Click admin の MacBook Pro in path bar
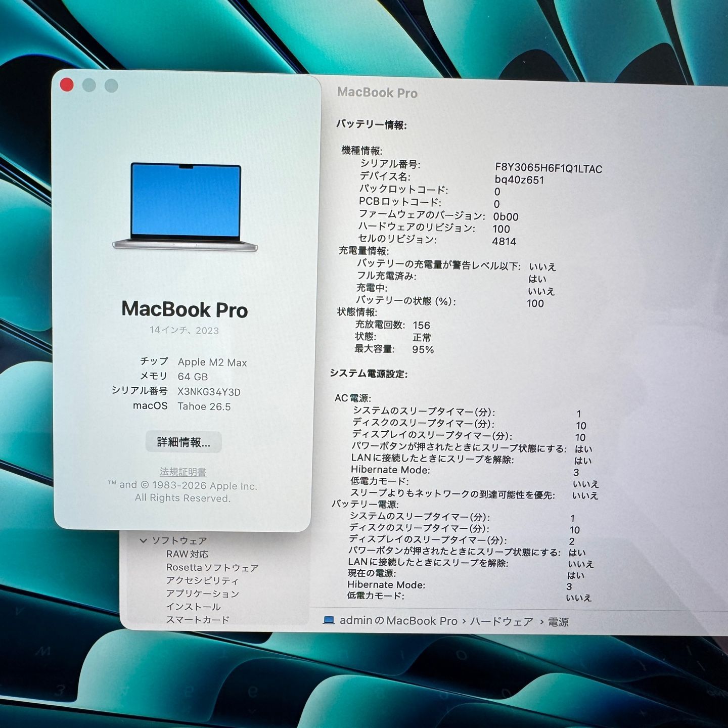728x728 pixels. (x=398, y=621)
